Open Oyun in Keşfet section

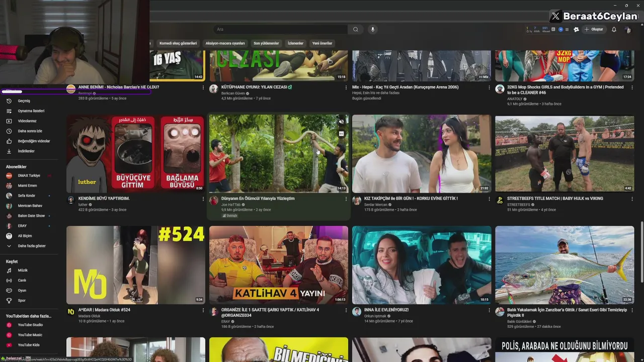coord(22,291)
